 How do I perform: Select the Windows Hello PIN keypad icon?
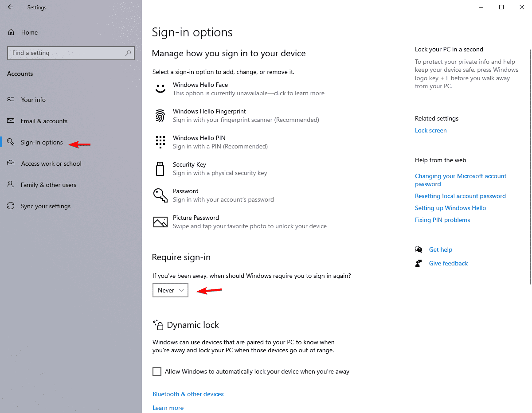pyautogui.click(x=160, y=142)
